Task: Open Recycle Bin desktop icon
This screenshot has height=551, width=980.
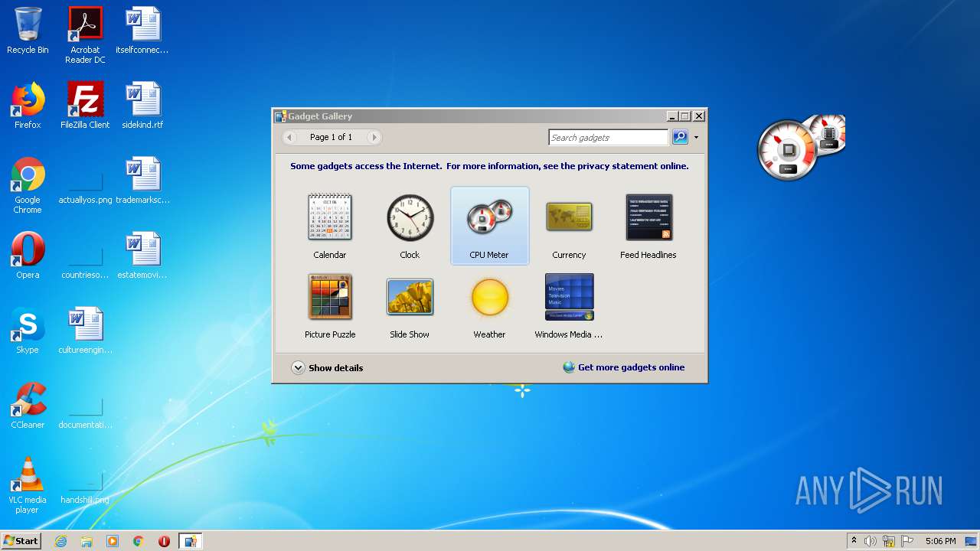Action: [28, 31]
